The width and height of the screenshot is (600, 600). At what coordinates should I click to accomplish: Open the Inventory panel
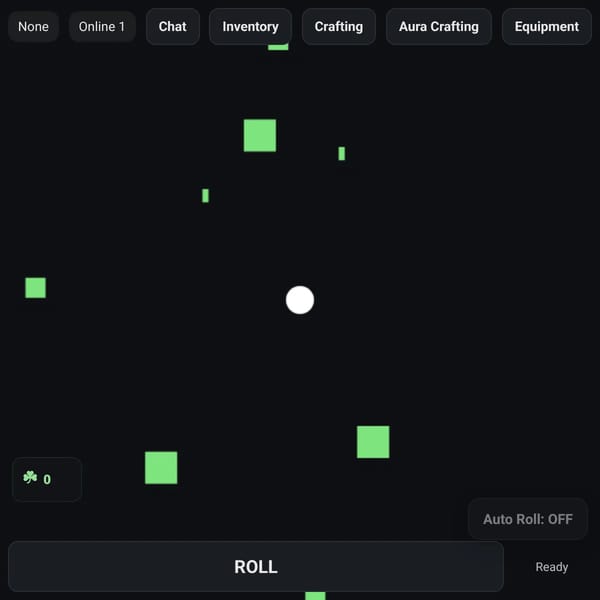(250, 26)
